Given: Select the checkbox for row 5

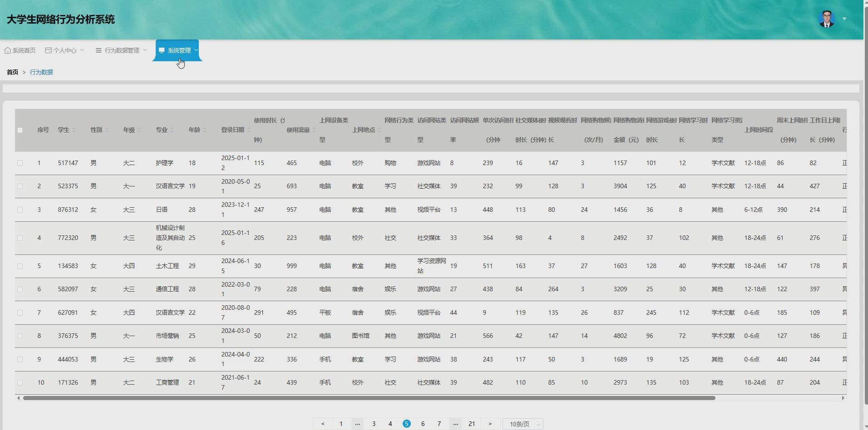Looking at the screenshot, I should click(x=20, y=266).
